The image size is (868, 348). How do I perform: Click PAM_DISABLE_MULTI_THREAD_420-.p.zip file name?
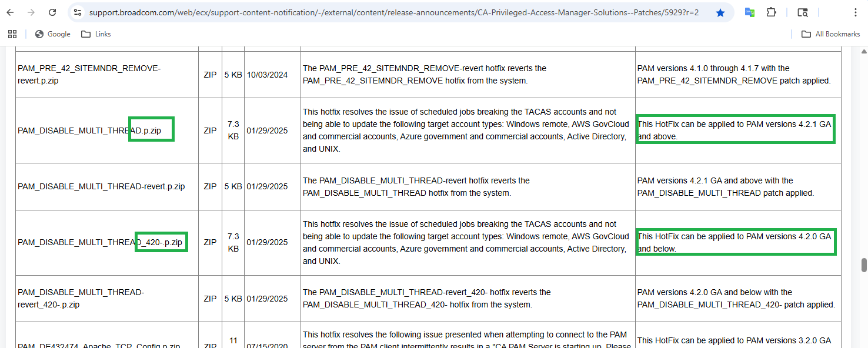[100, 242]
